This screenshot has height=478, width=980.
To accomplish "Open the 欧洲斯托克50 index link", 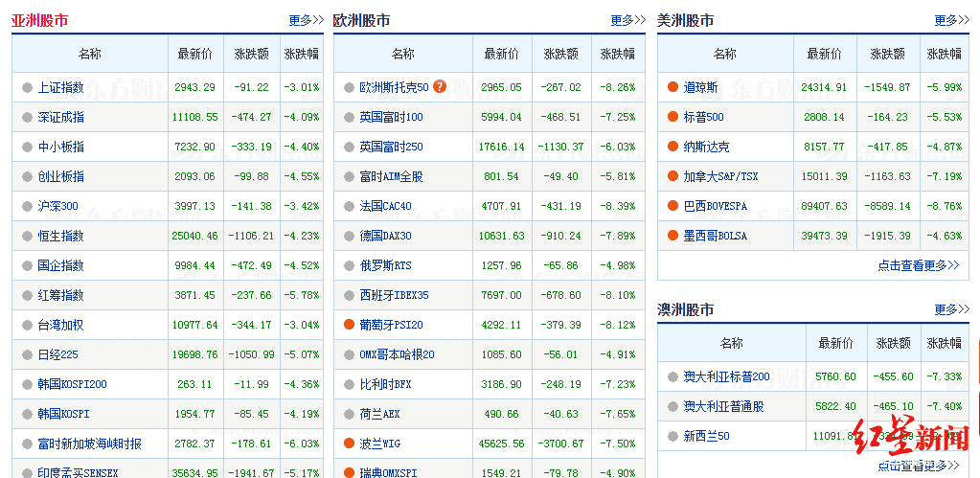I will 395,87.
